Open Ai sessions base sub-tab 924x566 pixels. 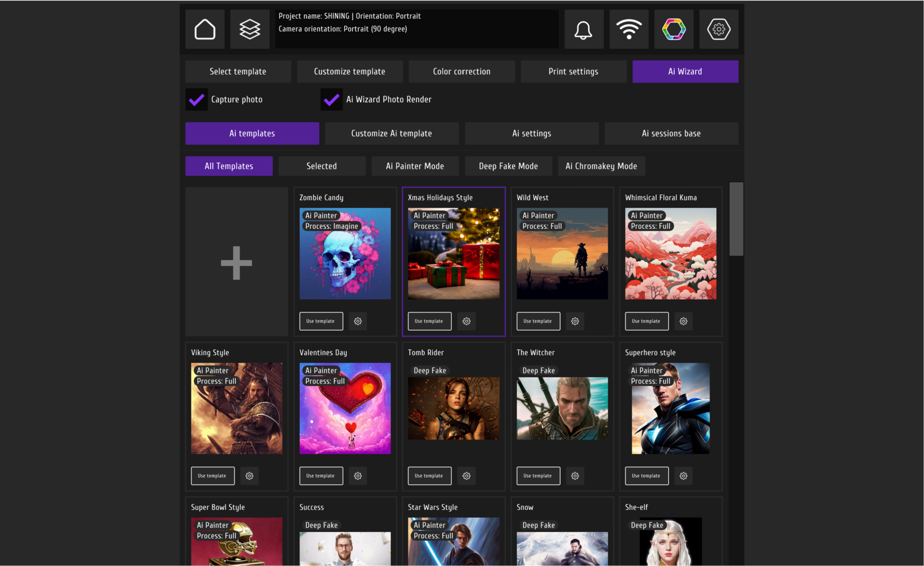tap(672, 134)
